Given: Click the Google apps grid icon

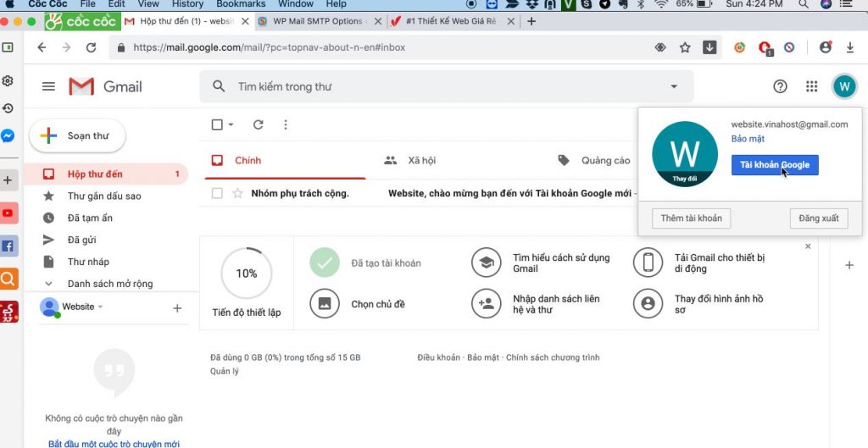Looking at the screenshot, I should point(811,86).
